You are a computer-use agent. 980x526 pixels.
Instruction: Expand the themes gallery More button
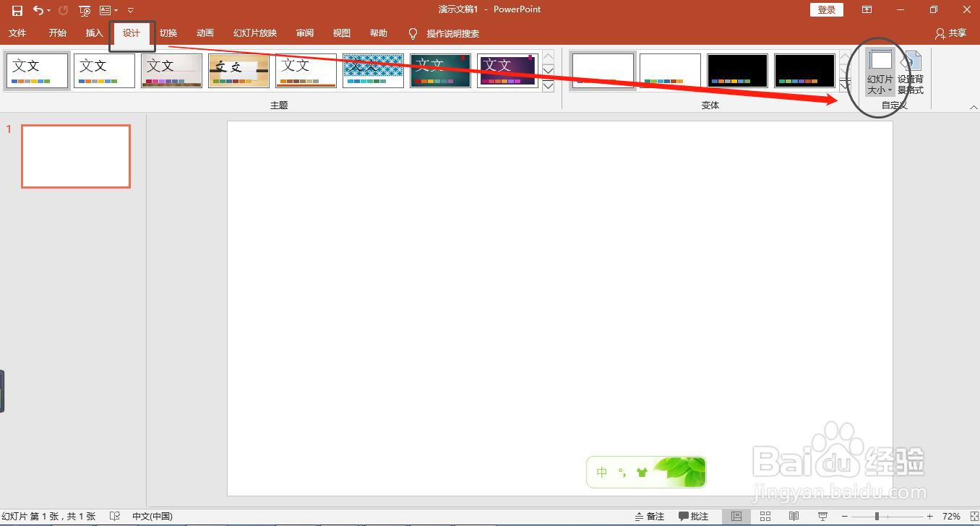pyautogui.click(x=548, y=86)
